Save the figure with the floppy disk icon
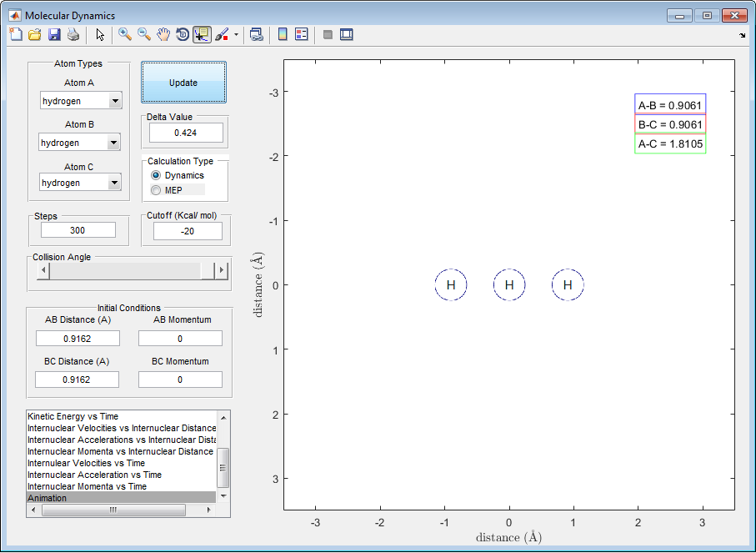The width and height of the screenshot is (756, 553). point(54,34)
